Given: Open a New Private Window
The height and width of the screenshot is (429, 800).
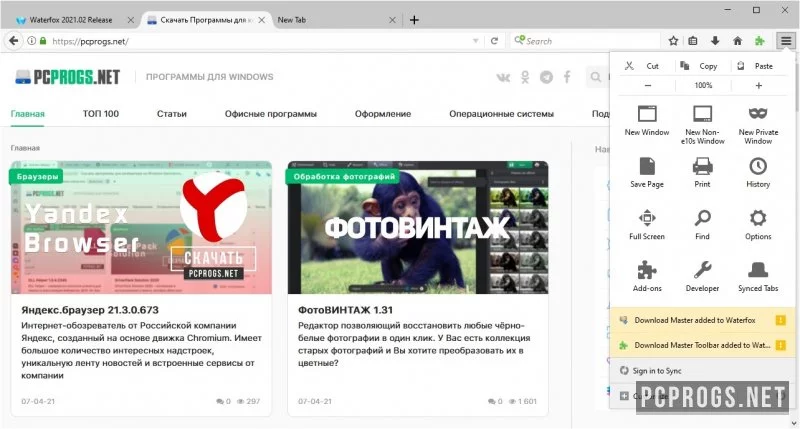Looking at the screenshot, I should click(758, 125).
